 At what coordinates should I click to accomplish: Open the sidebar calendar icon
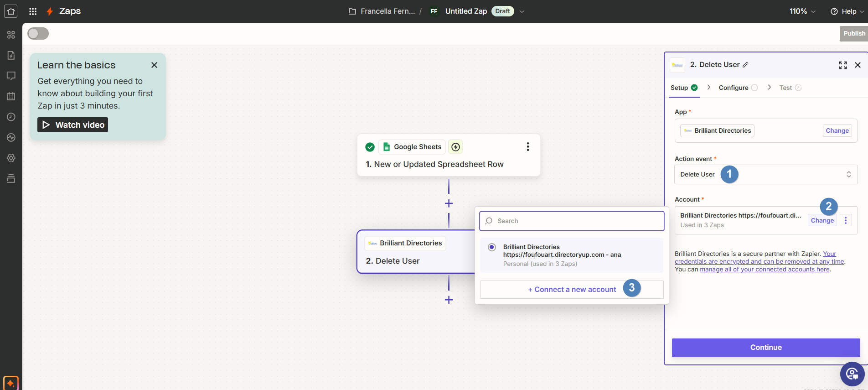11,96
